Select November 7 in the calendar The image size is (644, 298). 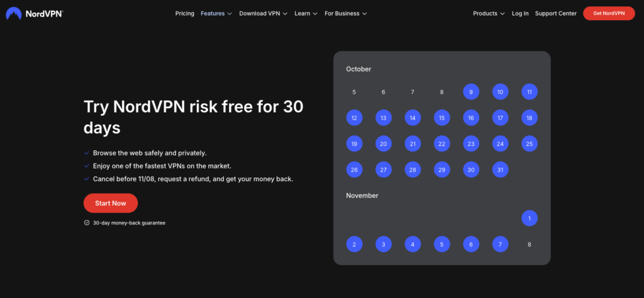pyautogui.click(x=500, y=244)
